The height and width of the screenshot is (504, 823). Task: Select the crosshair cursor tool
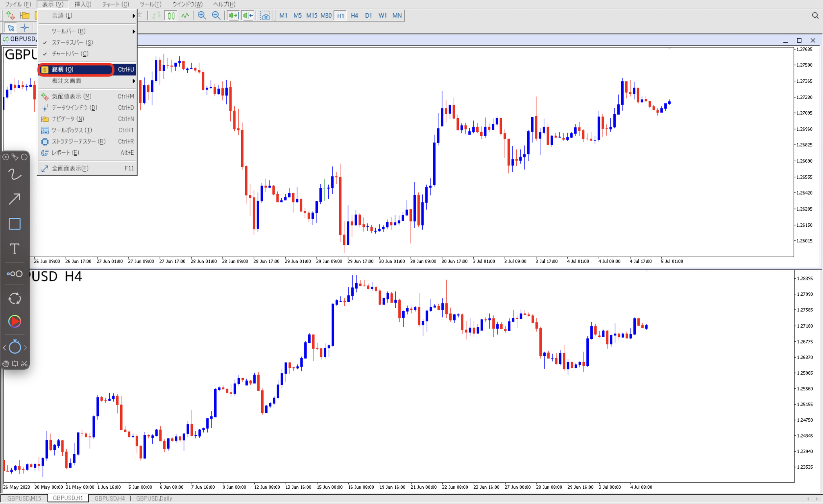click(25, 28)
